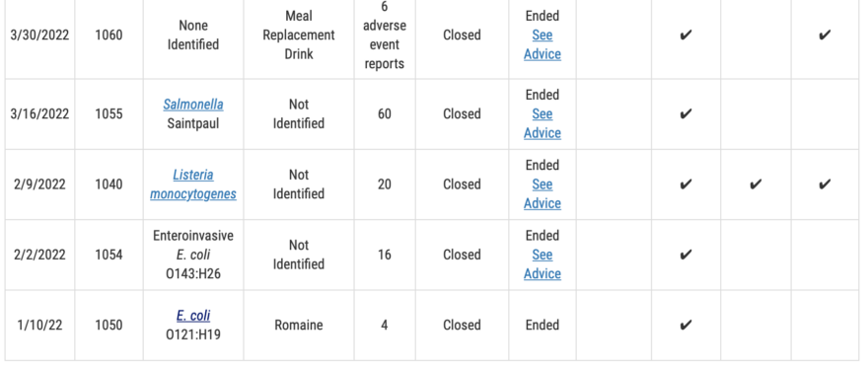868x368 pixels.
Task: Click middle checkmark in Listeria row 1040
Action: tap(756, 184)
